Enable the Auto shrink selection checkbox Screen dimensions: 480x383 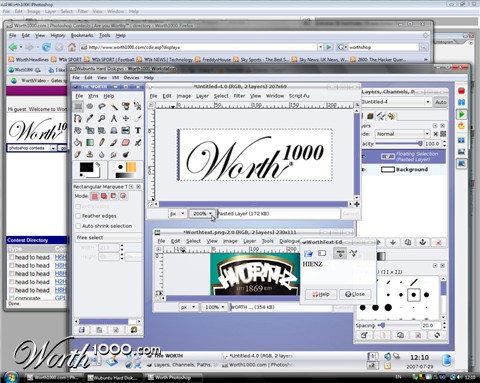(78, 226)
